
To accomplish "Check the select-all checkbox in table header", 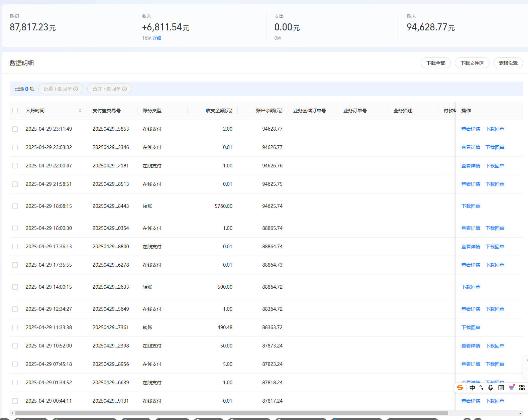I will [x=15, y=111].
